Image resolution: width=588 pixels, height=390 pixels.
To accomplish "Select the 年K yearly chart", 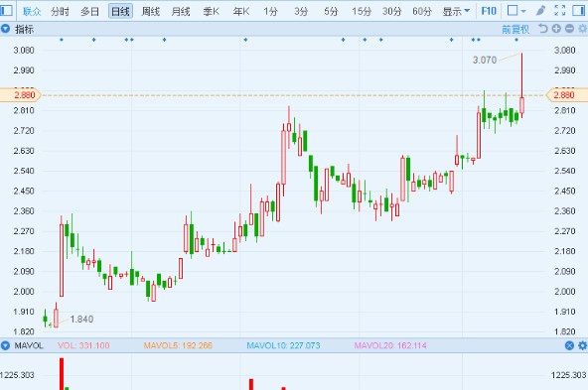I will click(241, 11).
